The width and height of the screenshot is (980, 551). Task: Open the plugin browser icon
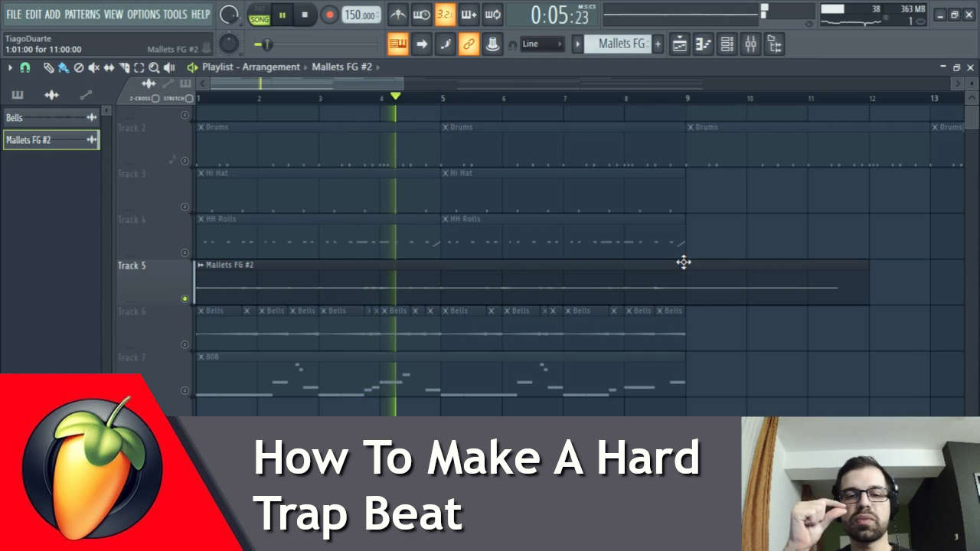(x=774, y=44)
